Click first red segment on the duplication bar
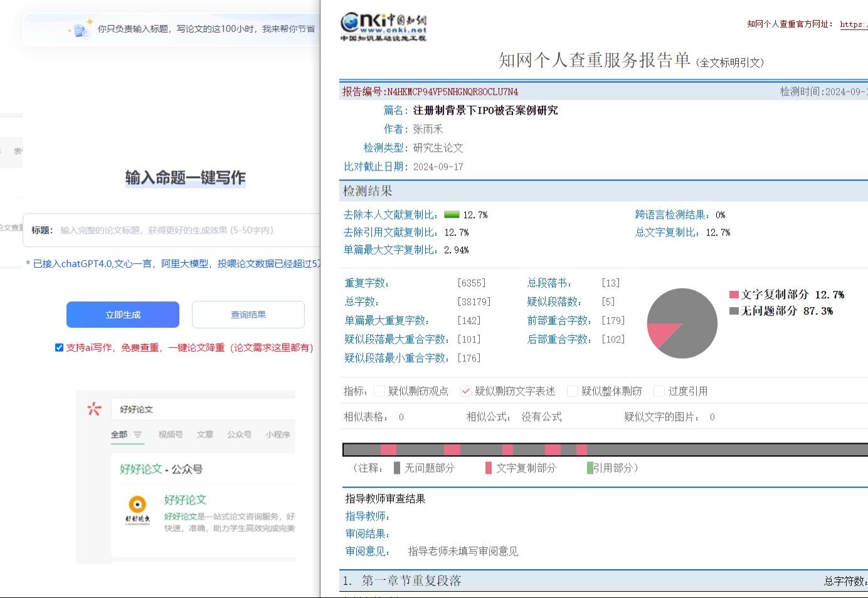The height and width of the screenshot is (598, 868). (388, 449)
